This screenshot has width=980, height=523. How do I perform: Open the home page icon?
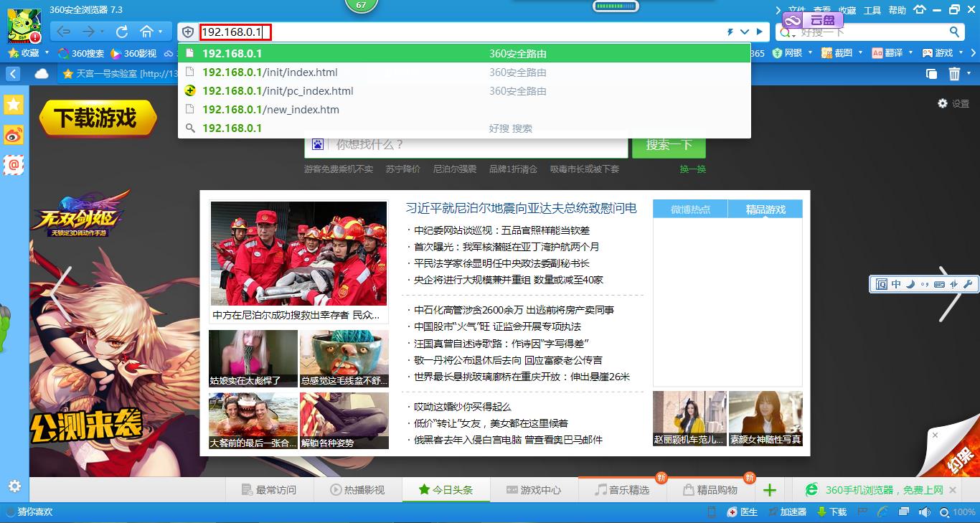coord(146,32)
